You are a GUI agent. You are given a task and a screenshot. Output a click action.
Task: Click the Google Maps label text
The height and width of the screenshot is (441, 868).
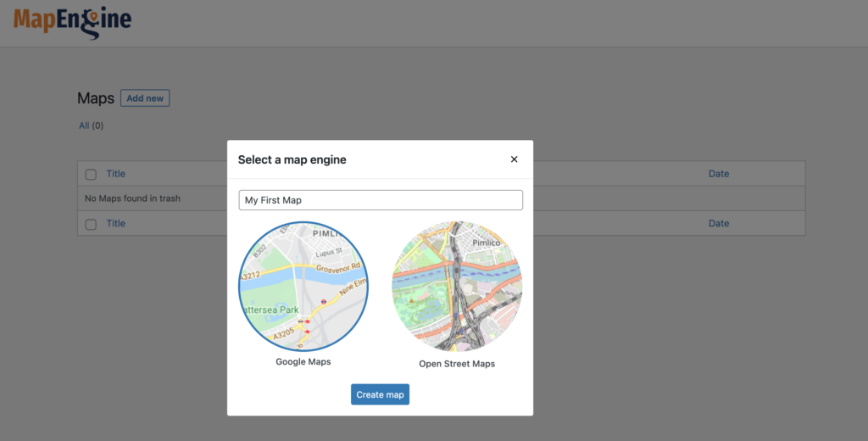click(x=303, y=362)
